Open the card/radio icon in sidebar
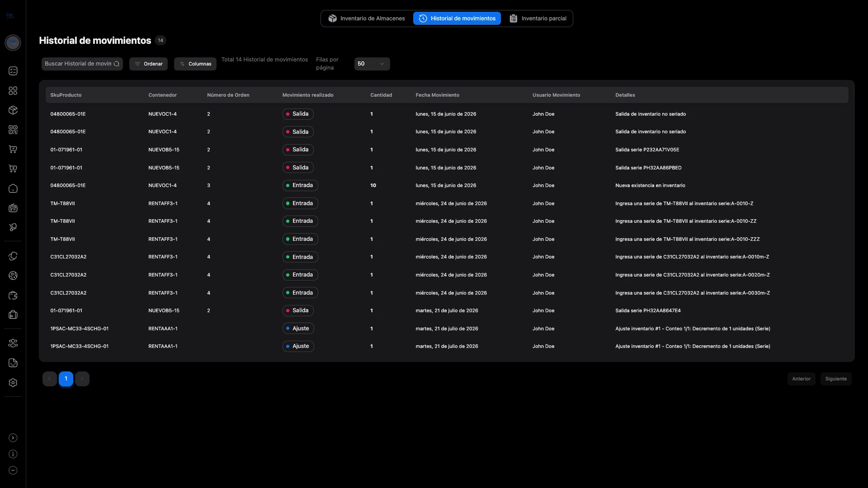This screenshot has height=488, width=868. (13, 208)
